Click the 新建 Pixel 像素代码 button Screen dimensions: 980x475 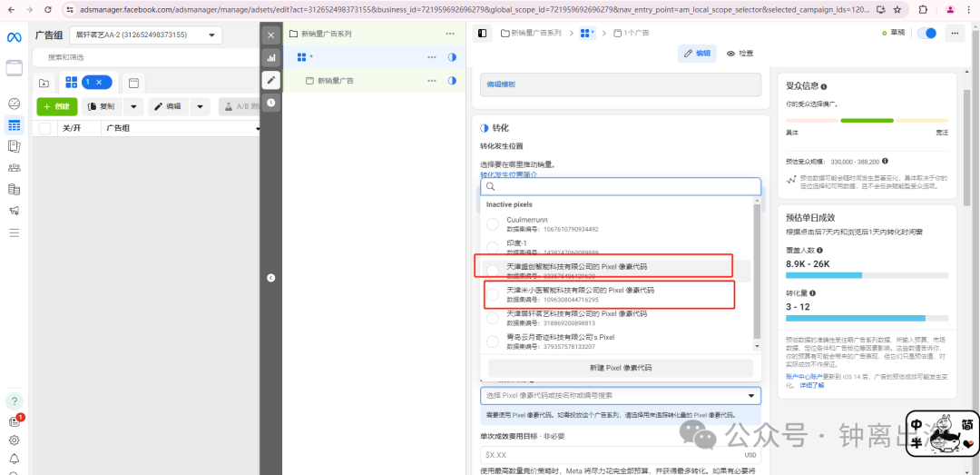[621, 367]
